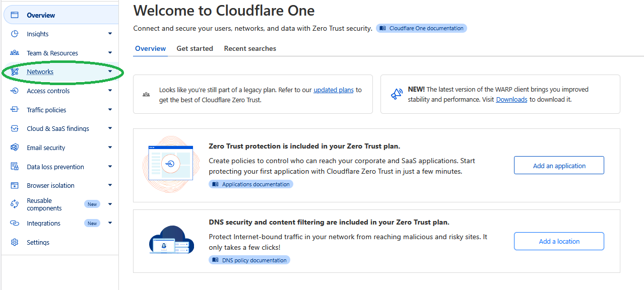Click the Settings gear icon
The height and width of the screenshot is (290, 644).
point(15,242)
